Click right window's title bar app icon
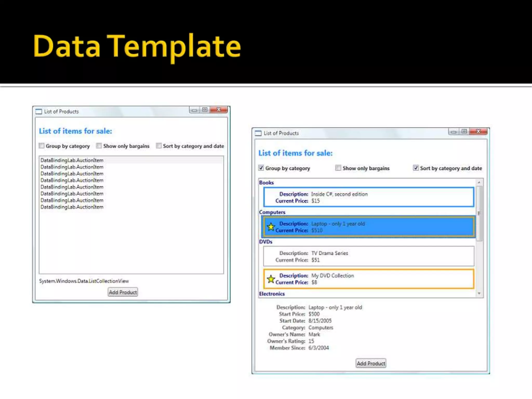Screen dimensions: 532x399 (258, 133)
